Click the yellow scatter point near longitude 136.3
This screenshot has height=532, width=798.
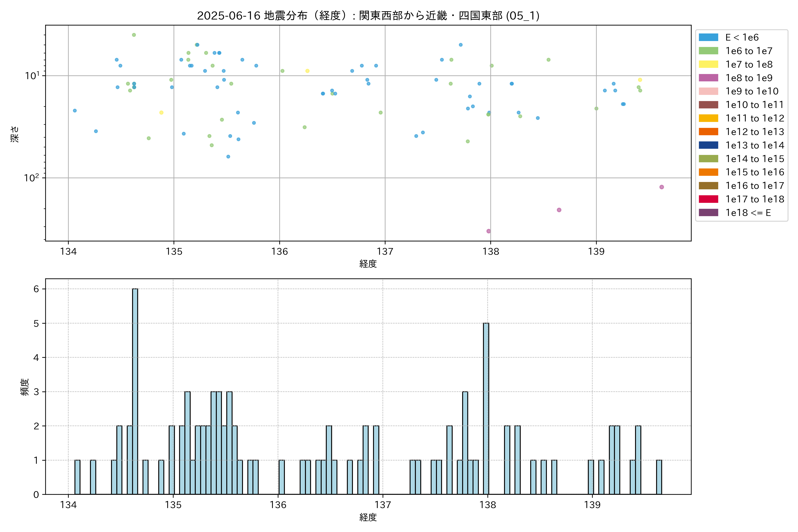pyautogui.click(x=307, y=71)
